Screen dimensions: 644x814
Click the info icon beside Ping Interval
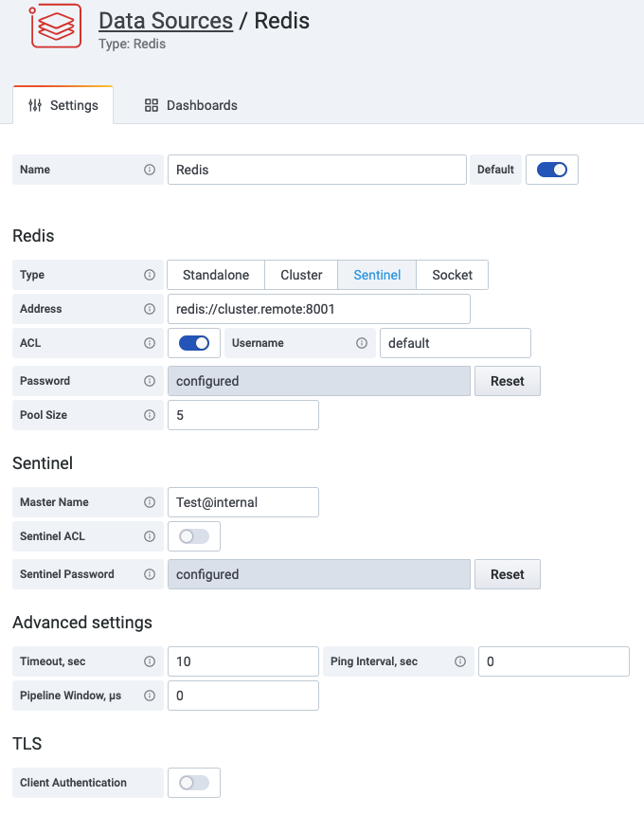(460, 661)
